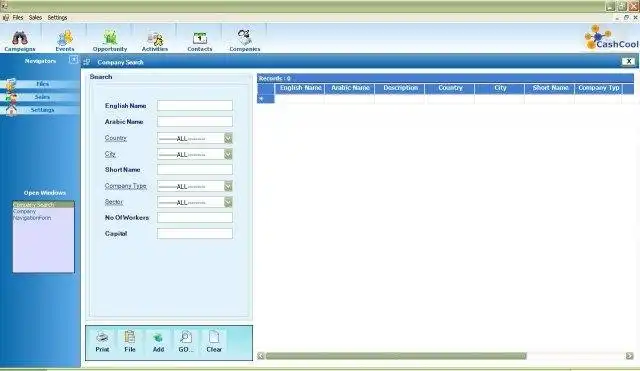Click the scroll left arrow of results grid
640x371 pixels.
(x=260, y=356)
